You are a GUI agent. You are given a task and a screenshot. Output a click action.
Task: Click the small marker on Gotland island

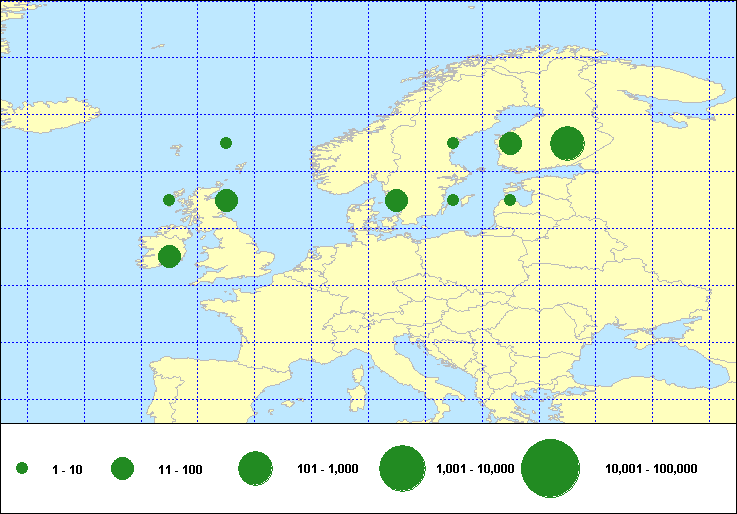453,200
